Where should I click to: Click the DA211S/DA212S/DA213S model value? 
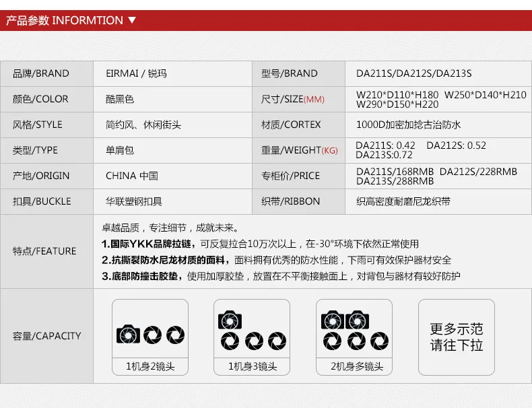click(413, 73)
